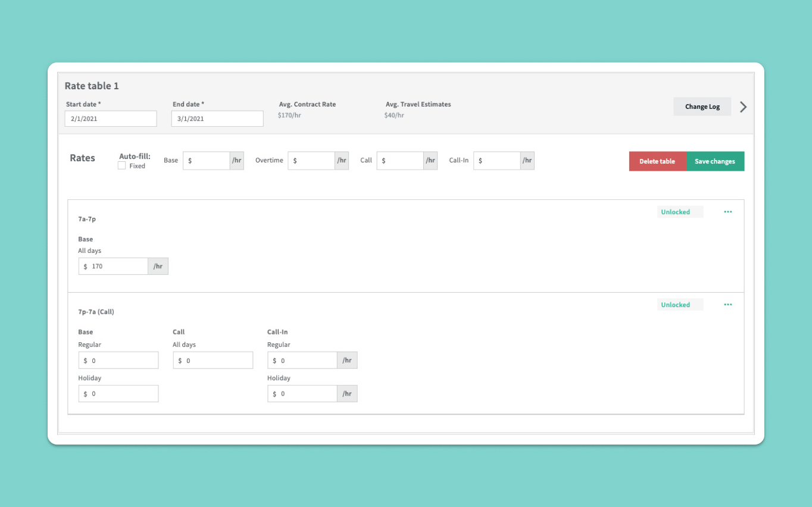This screenshot has width=812, height=507.
Task: Click the /hr unit beside Auto-fill Overtime
Action: coord(342,161)
